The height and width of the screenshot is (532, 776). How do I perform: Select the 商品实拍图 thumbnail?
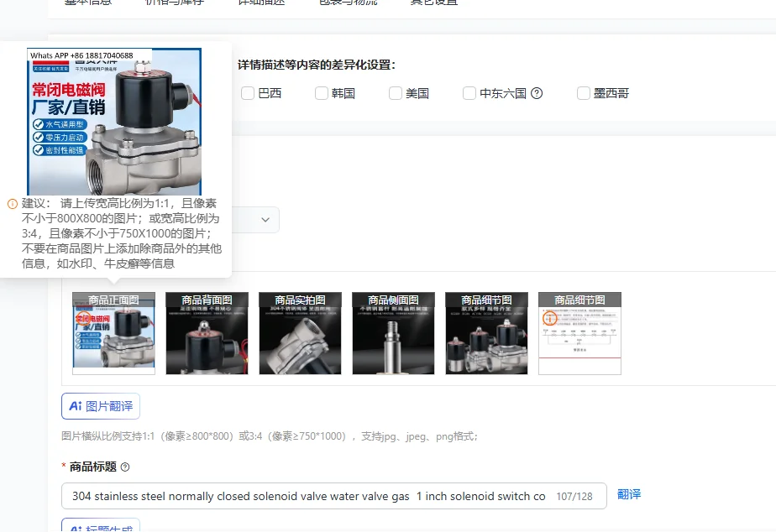coord(300,333)
